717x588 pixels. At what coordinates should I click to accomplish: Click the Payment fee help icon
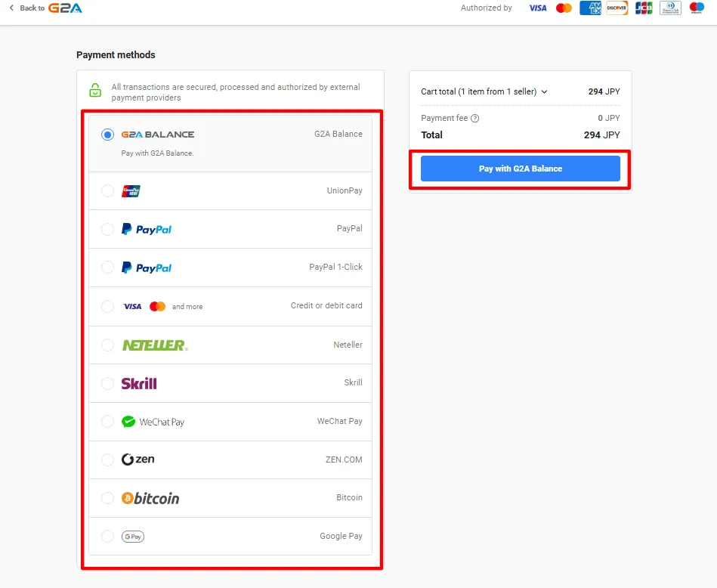475,119
